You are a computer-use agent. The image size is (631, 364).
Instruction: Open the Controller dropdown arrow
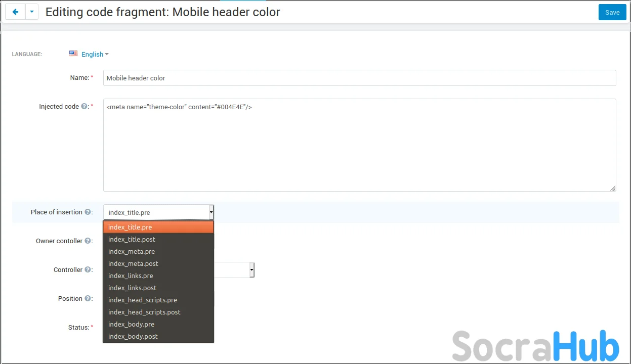pyautogui.click(x=251, y=270)
